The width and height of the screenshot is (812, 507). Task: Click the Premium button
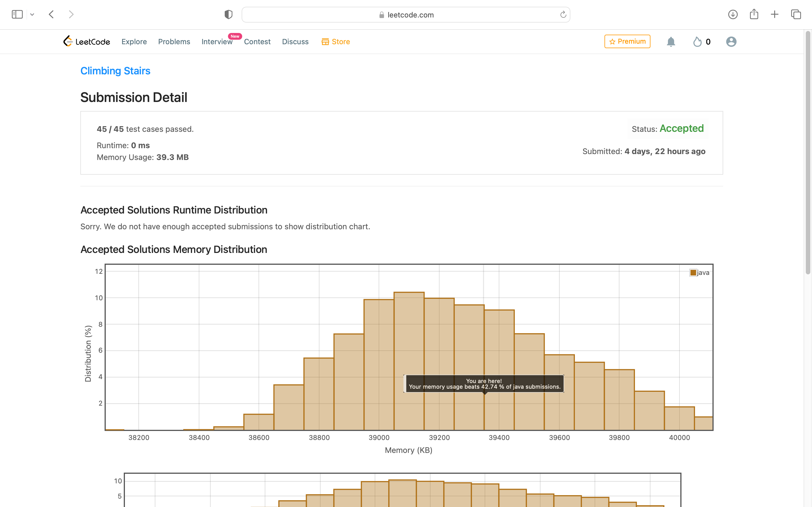coord(627,41)
